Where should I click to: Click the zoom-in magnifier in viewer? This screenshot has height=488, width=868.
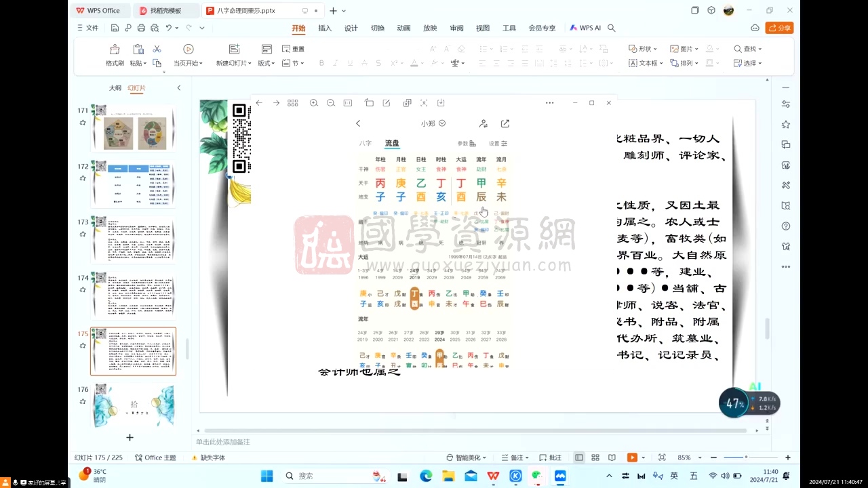313,103
